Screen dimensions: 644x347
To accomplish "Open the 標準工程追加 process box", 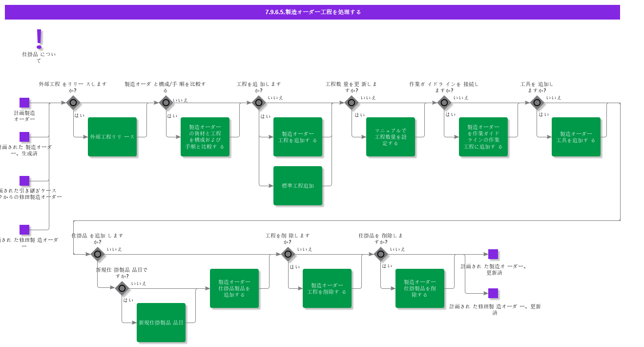I will 298,186.
